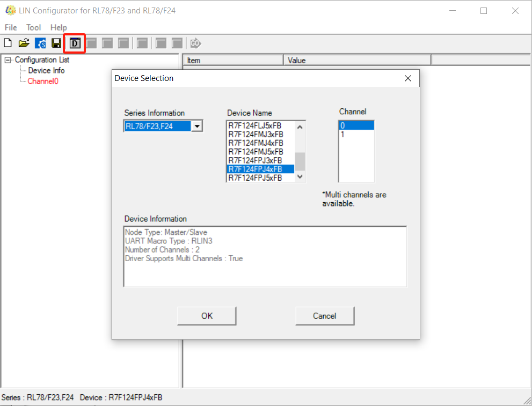The width and height of the screenshot is (532, 406).
Task: Close the Device Selection dialog with X
Action: [x=408, y=78]
